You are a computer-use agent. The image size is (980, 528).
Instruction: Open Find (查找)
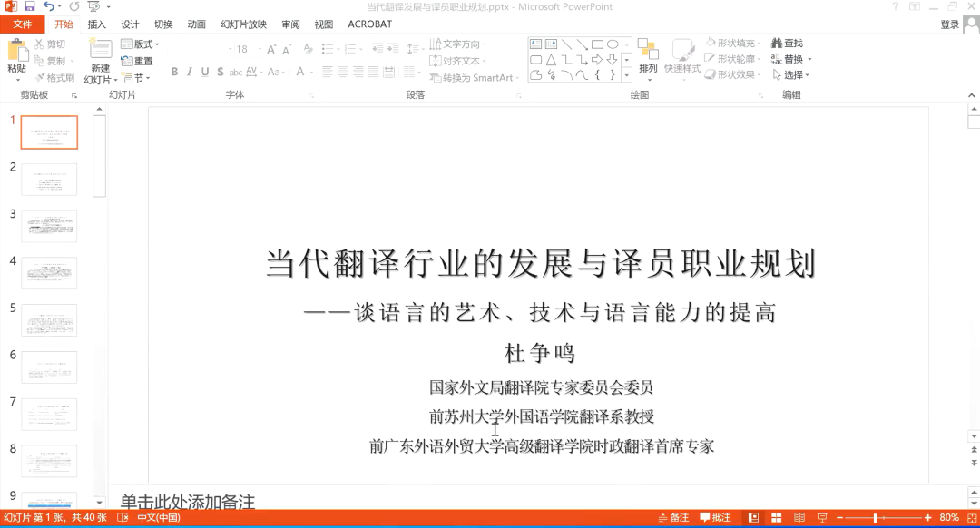click(787, 44)
